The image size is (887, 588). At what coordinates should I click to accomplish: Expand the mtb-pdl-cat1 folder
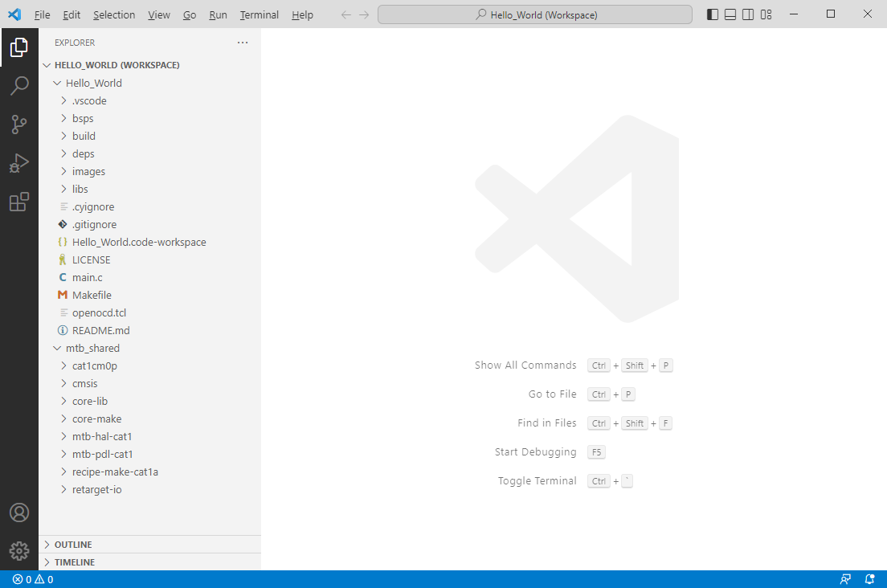click(150, 454)
